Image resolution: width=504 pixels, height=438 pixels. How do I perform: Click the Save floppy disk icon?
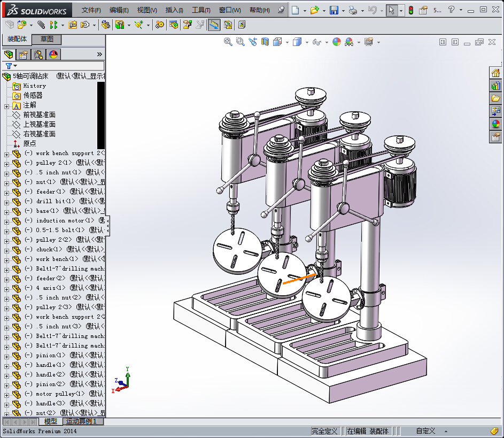click(334, 10)
